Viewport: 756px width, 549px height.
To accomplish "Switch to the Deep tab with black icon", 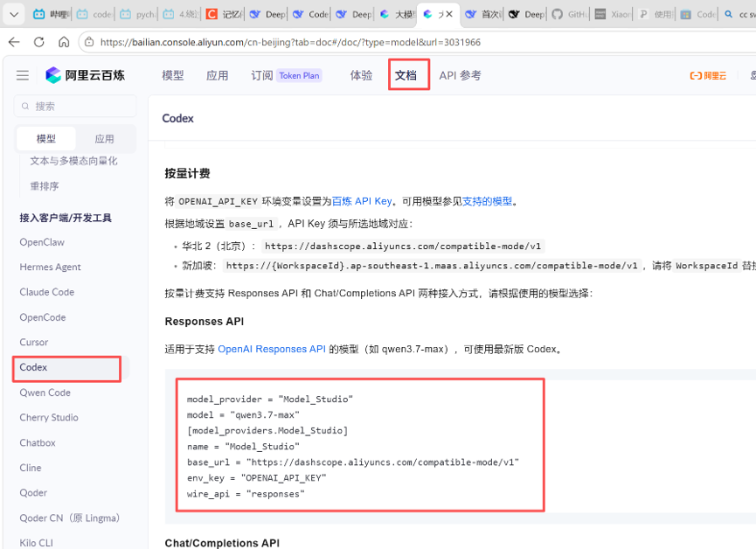I will click(x=526, y=15).
